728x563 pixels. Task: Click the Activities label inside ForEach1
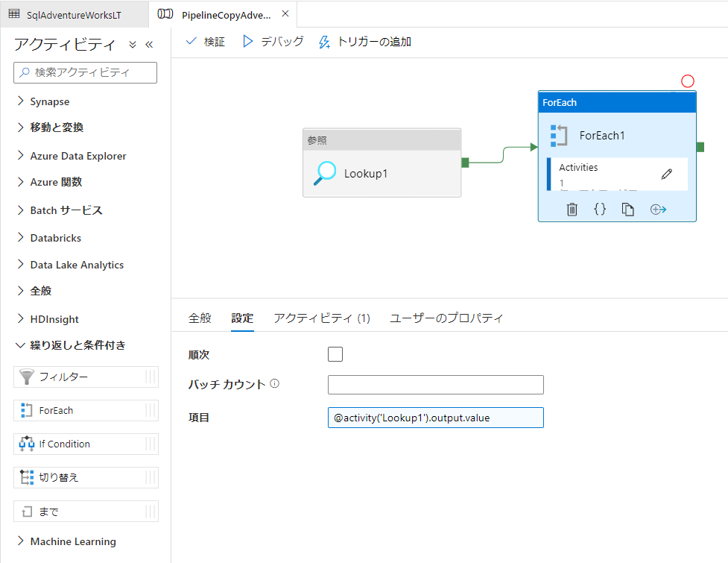[x=578, y=167]
